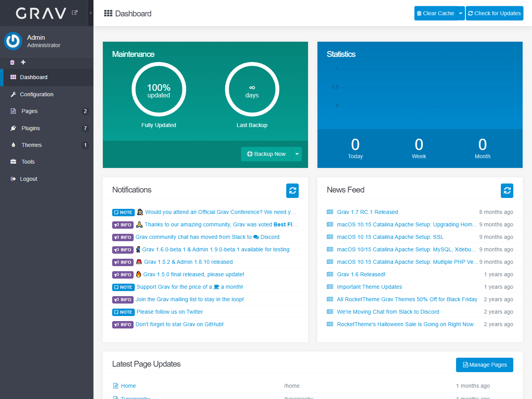532x399 pixels.
Task: Open macOS Catalina Apache Setup: SSL news link
Action: pos(390,237)
